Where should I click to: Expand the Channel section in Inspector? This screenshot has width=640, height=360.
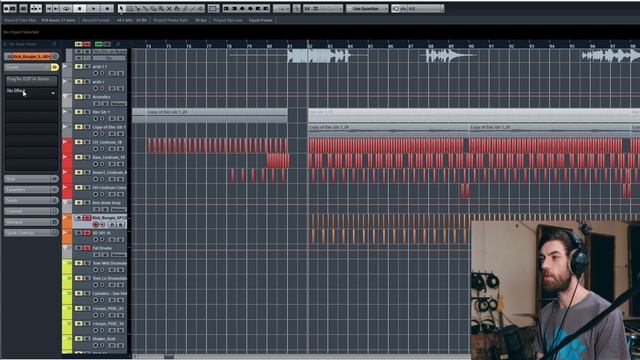tap(31, 211)
